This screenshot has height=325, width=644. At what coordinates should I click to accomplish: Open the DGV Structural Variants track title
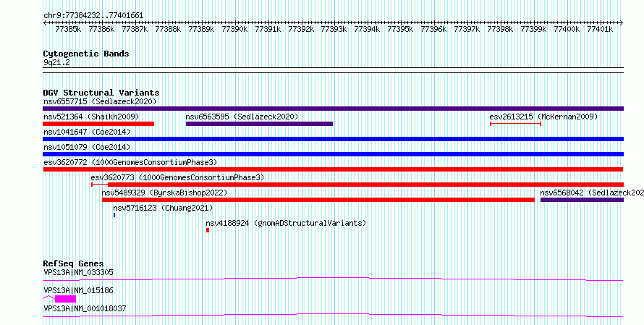pos(101,93)
